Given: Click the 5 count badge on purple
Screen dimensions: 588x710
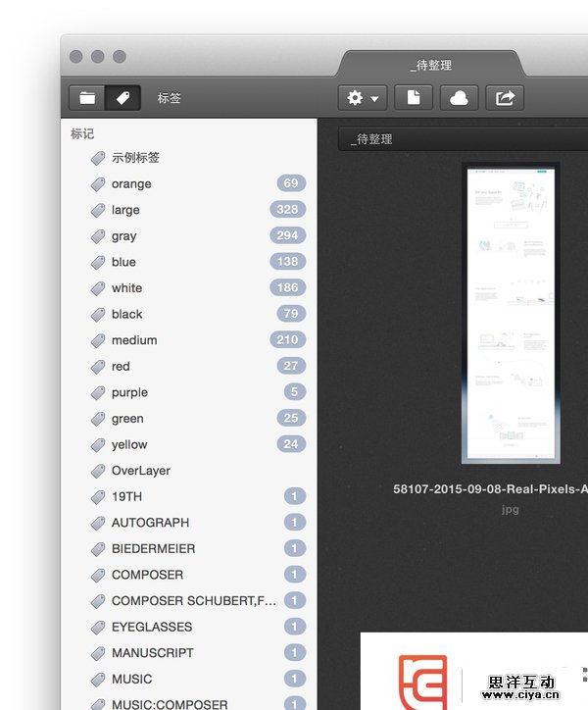Looking at the screenshot, I should coord(295,391).
